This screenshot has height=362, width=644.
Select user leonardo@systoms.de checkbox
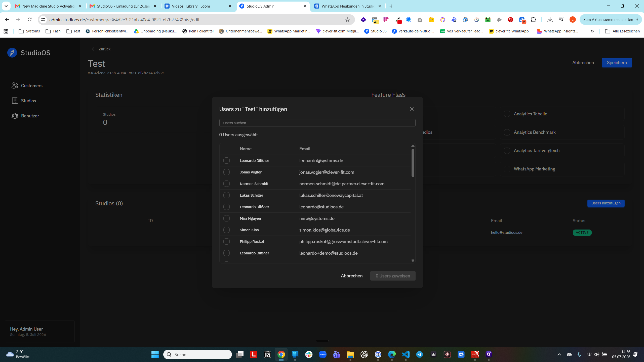[x=226, y=160]
